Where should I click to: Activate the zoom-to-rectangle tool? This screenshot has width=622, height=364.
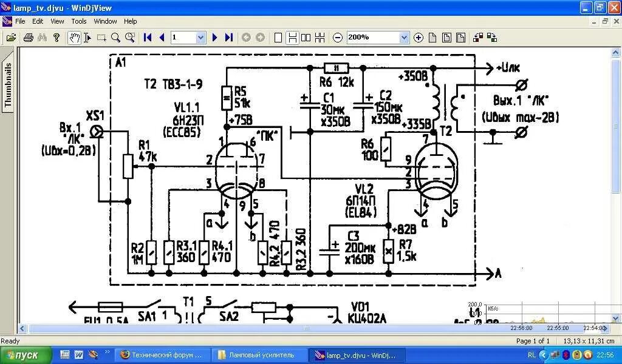pos(130,38)
